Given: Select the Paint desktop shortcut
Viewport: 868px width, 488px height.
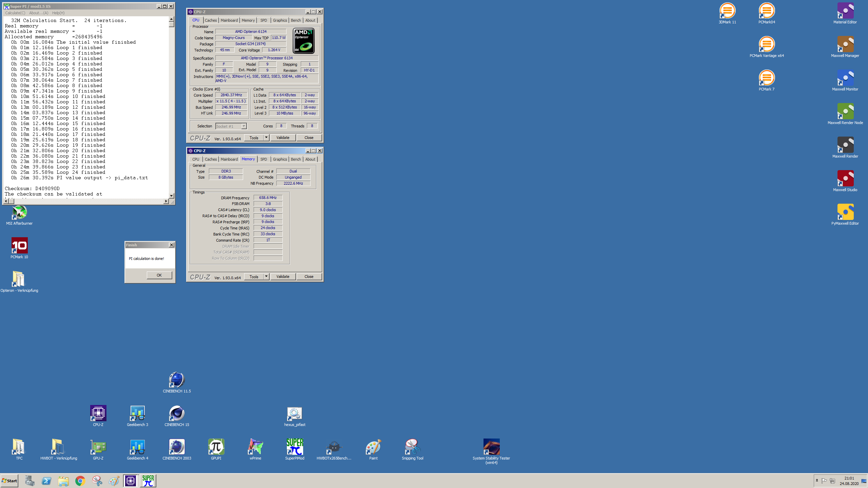Looking at the screenshot, I should pos(373,450).
